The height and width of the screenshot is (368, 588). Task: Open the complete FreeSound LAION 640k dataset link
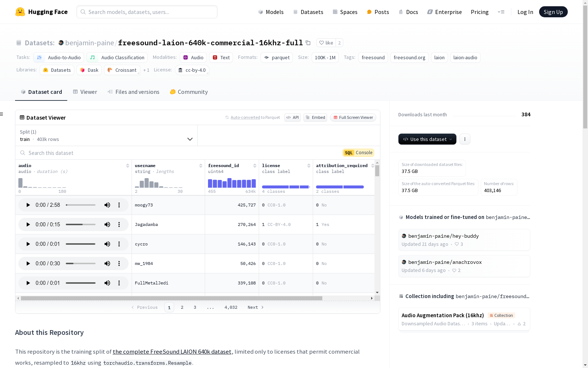172,351
